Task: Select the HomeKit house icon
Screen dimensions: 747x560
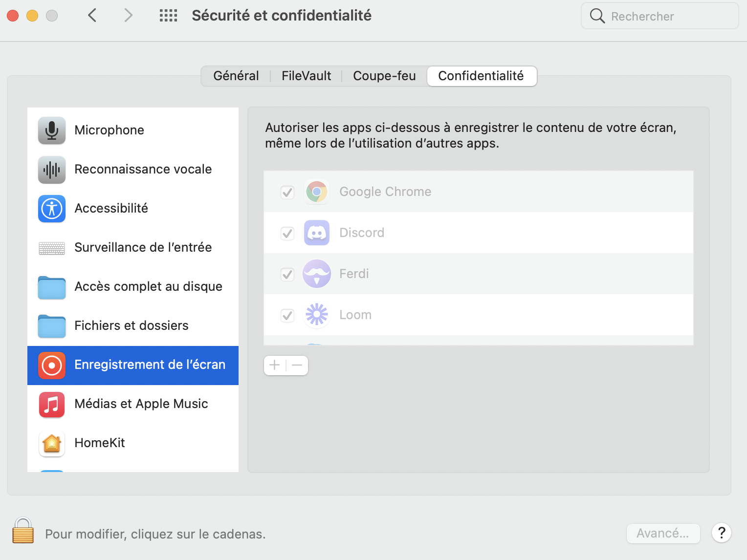Action: point(51,444)
